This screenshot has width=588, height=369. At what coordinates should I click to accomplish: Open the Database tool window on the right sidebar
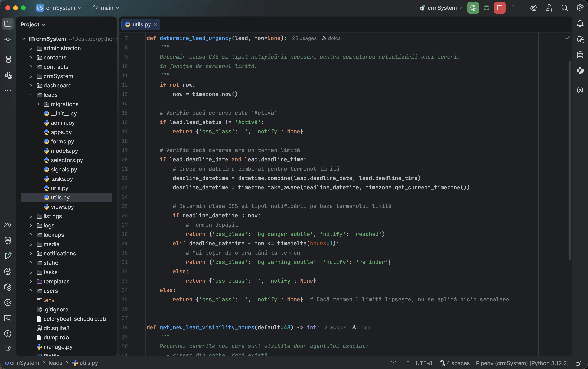point(580,55)
